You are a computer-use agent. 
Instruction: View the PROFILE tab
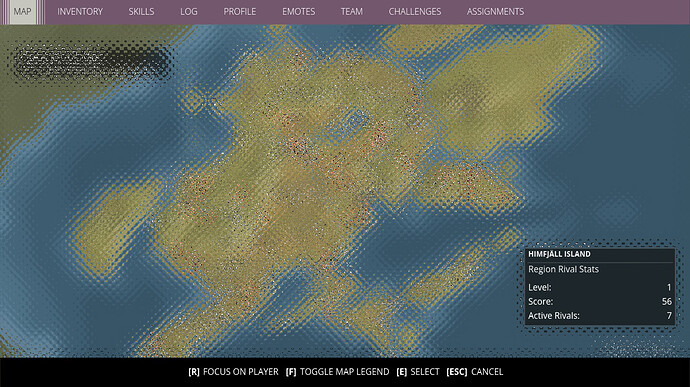(240, 12)
